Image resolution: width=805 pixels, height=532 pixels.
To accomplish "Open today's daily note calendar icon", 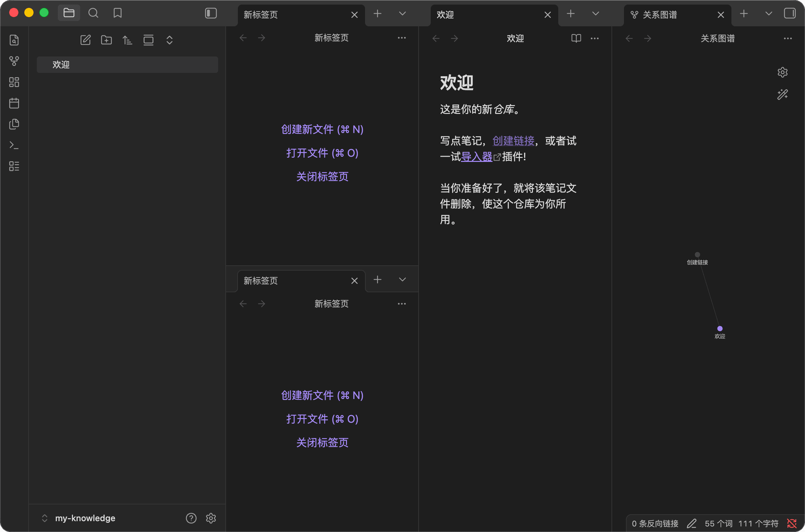I will point(14,103).
